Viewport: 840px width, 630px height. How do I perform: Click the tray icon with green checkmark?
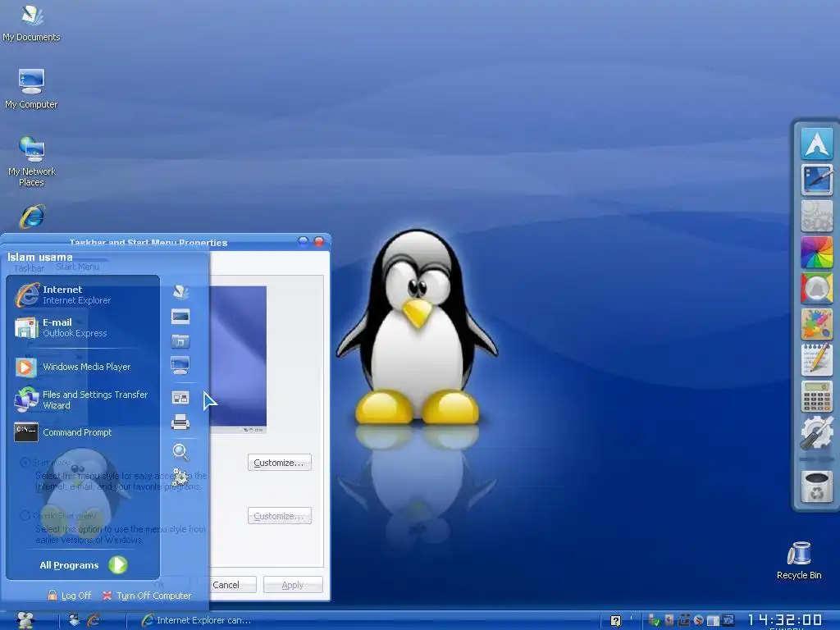[654, 620]
